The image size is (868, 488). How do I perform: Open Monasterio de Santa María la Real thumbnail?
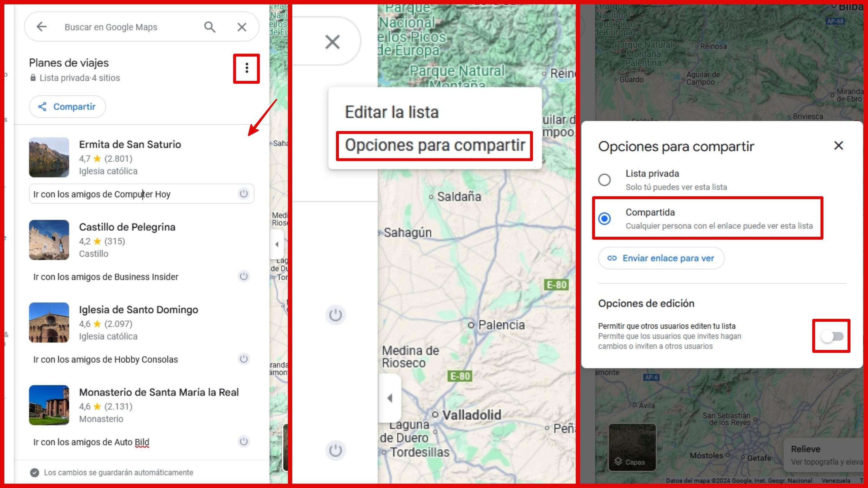[x=49, y=405]
